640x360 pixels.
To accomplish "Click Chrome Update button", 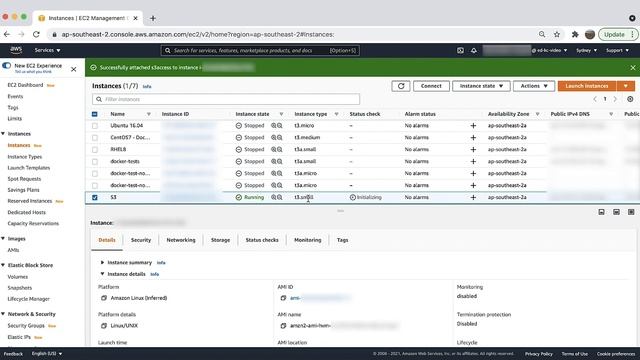I will (x=618, y=34).
